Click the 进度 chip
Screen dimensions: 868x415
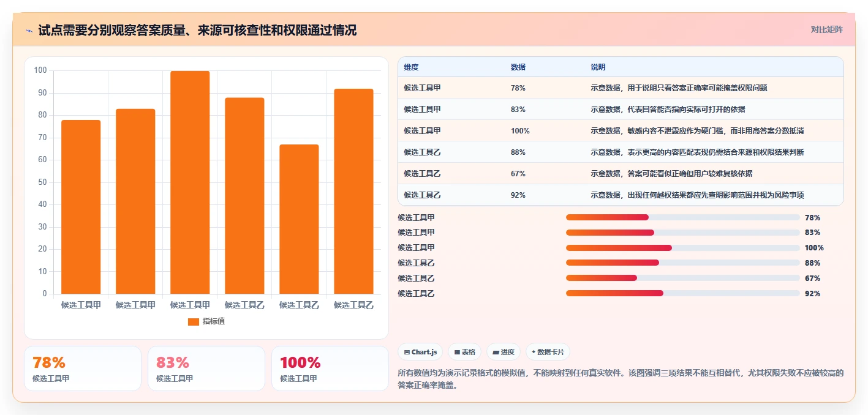click(504, 352)
